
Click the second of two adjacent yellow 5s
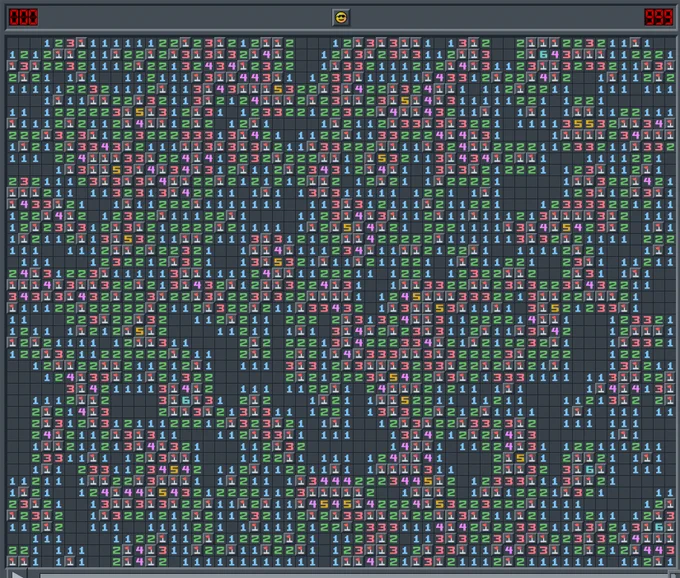click(589, 124)
